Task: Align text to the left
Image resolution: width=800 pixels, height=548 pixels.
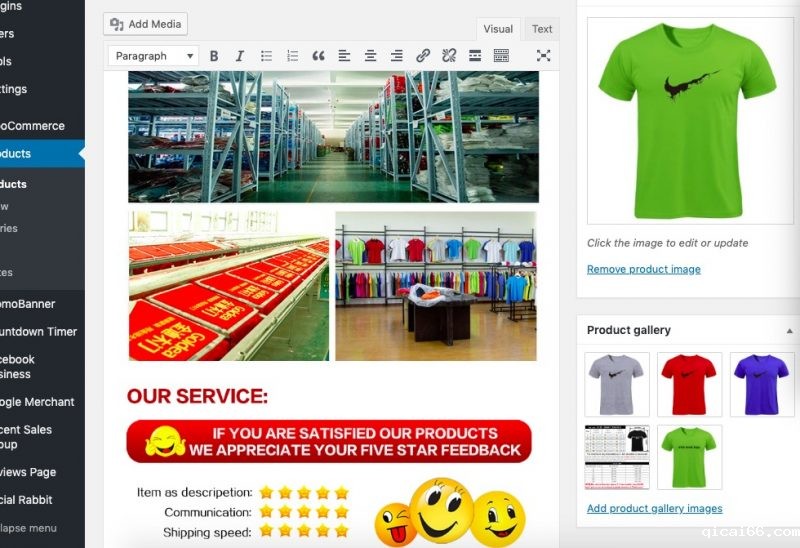Action: 345,56
